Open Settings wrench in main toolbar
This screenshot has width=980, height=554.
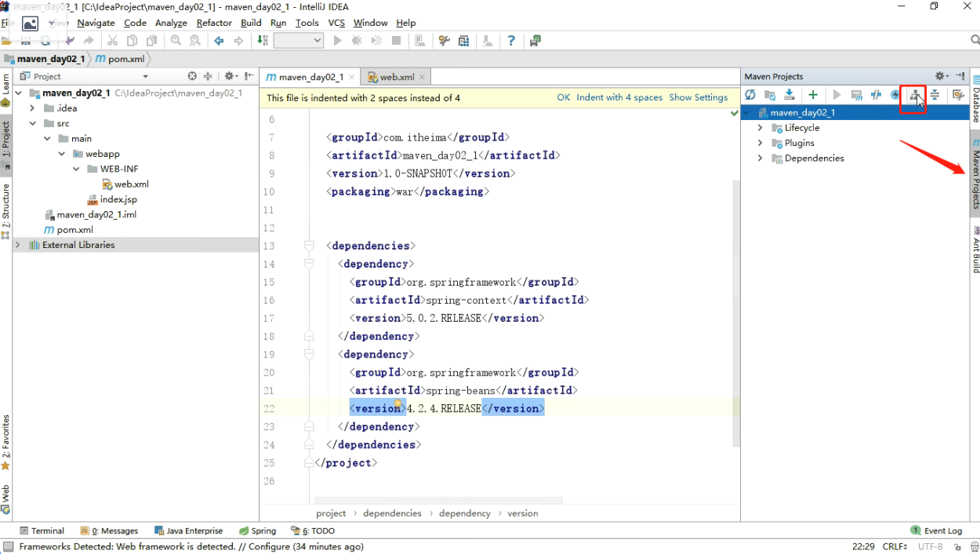[445, 41]
